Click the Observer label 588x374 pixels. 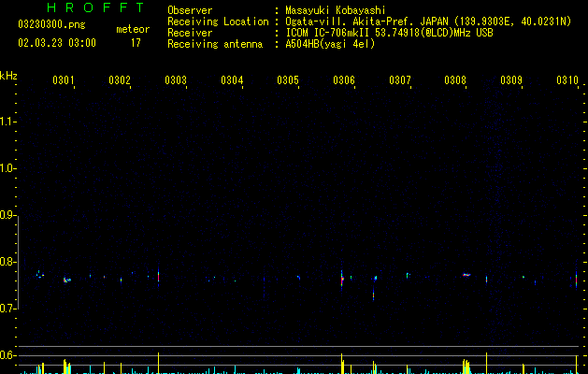click(190, 10)
